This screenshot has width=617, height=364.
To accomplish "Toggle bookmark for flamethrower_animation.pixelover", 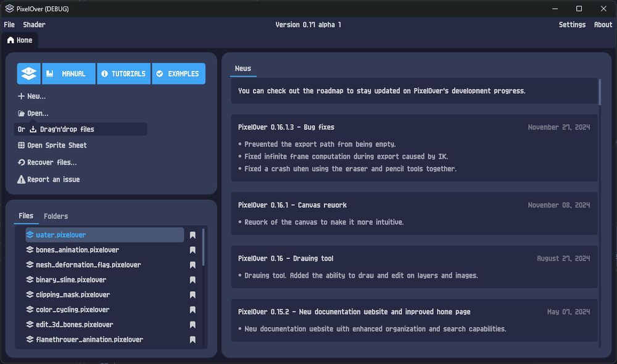I will [x=193, y=339].
